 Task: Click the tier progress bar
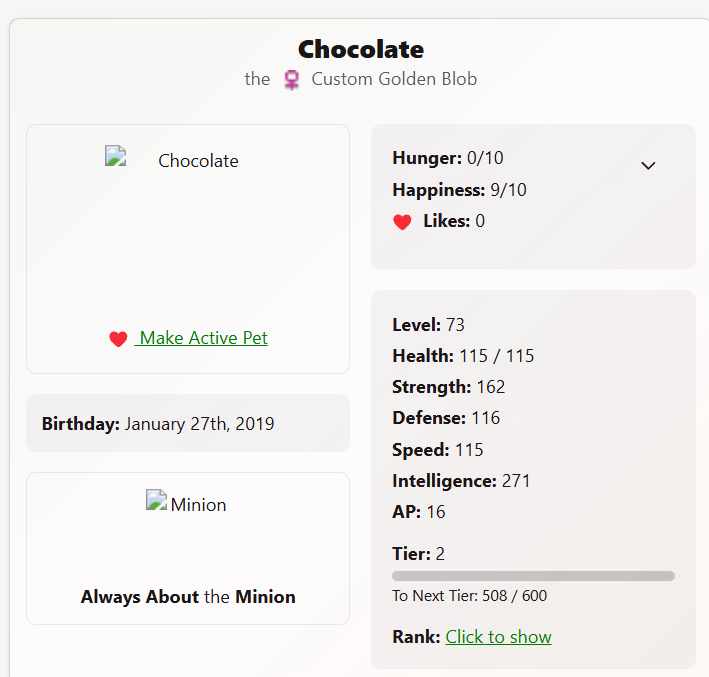[x=533, y=576]
